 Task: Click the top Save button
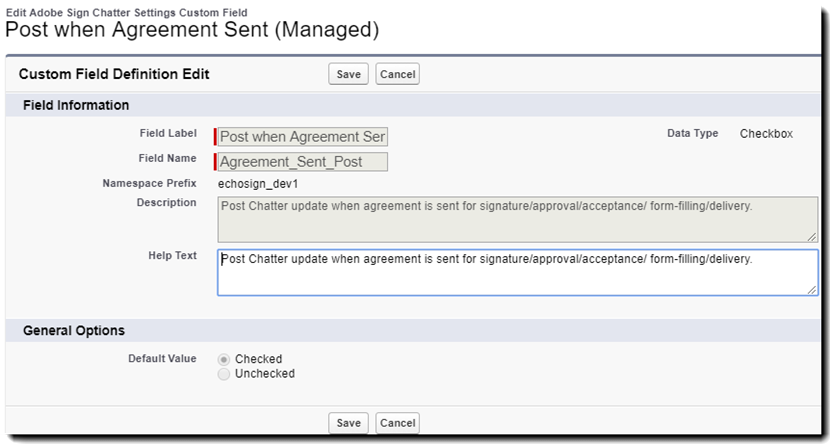[x=348, y=74]
